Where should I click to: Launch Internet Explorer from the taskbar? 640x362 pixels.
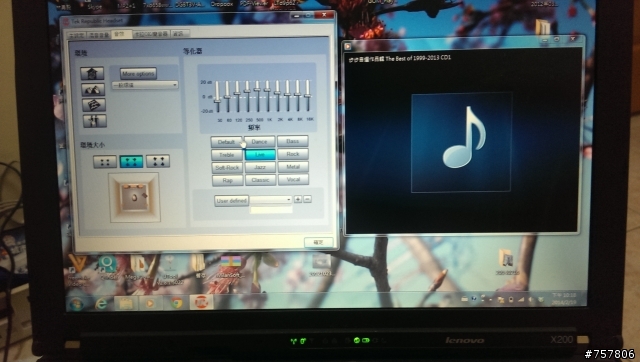click(101, 303)
